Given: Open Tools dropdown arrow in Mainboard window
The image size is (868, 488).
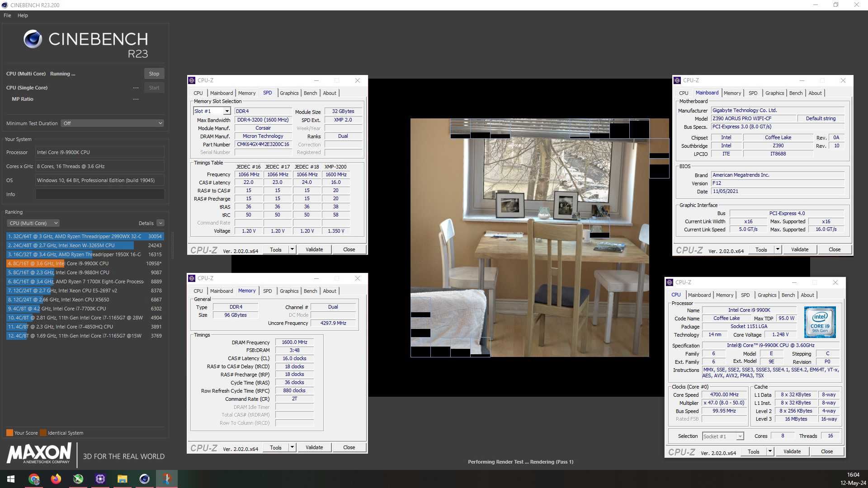Looking at the screenshot, I should tap(778, 249).
